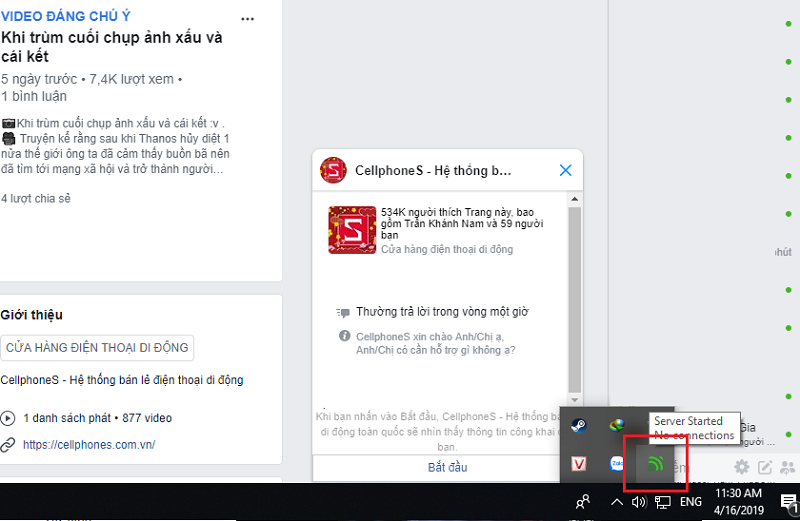Screen dimensions: 800x521
Task: Click the Cửa hàng điện thoại di động label
Action: click(447, 249)
